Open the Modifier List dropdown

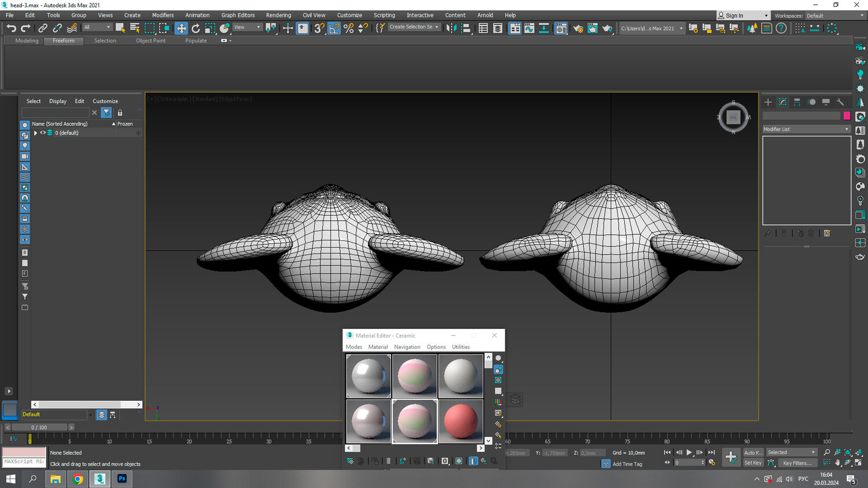(806, 129)
